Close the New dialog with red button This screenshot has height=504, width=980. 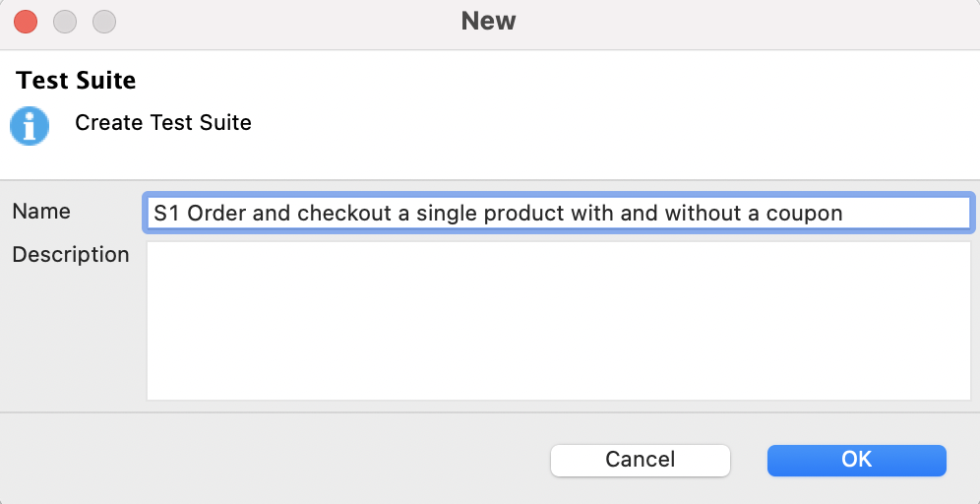[x=26, y=21]
